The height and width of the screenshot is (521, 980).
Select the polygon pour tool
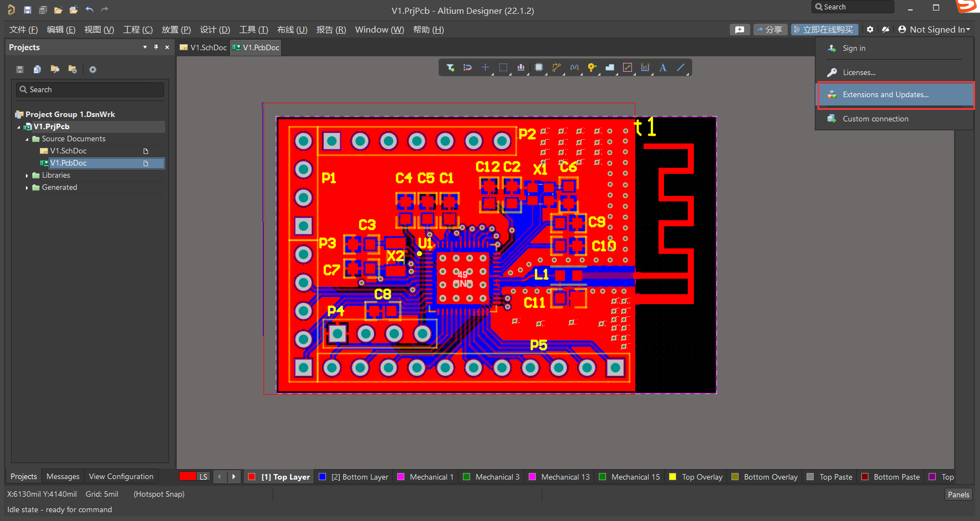tap(609, 67)
